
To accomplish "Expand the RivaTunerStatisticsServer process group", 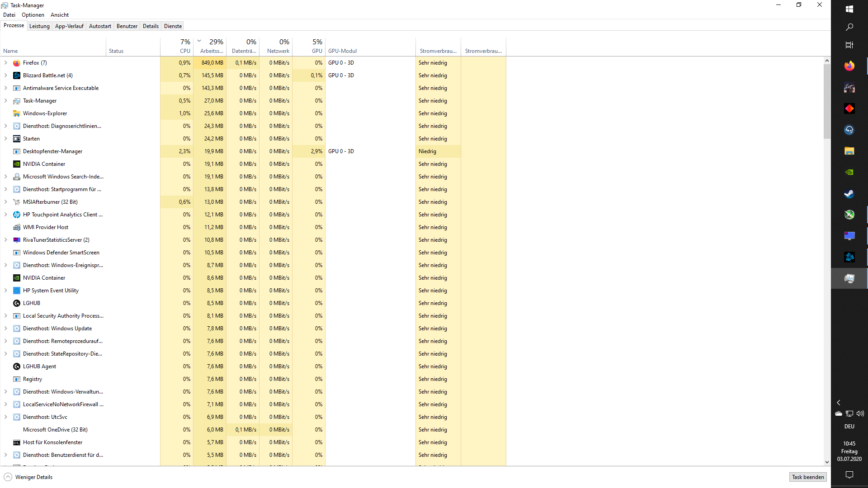I will 5,240.
